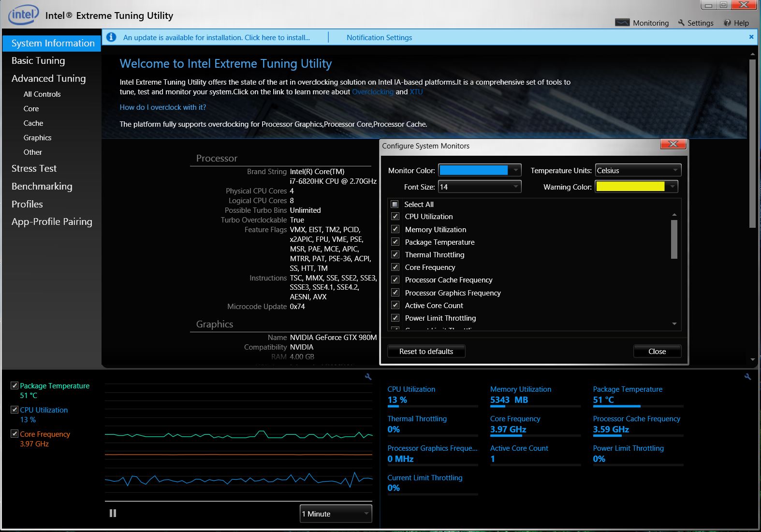Uncheck Memory Utilization in monitor list
Screen dimensions: 761x532
[395, 229]
